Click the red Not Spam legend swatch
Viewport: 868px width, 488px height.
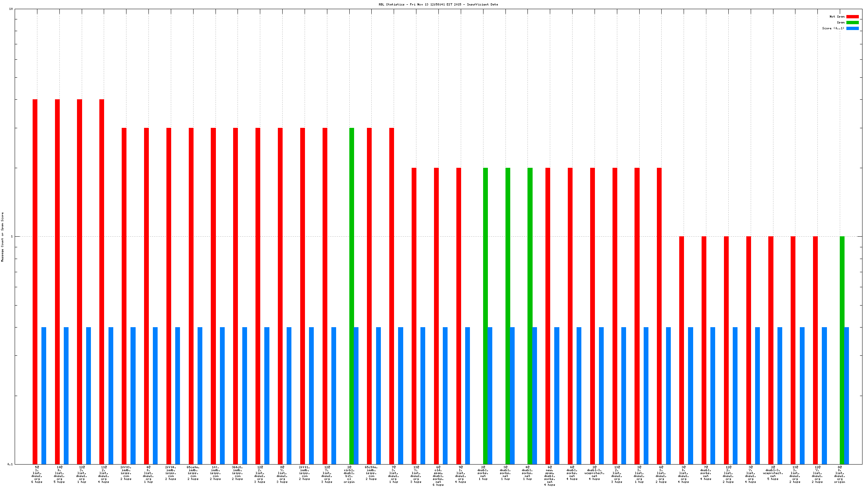coord(852,16)
